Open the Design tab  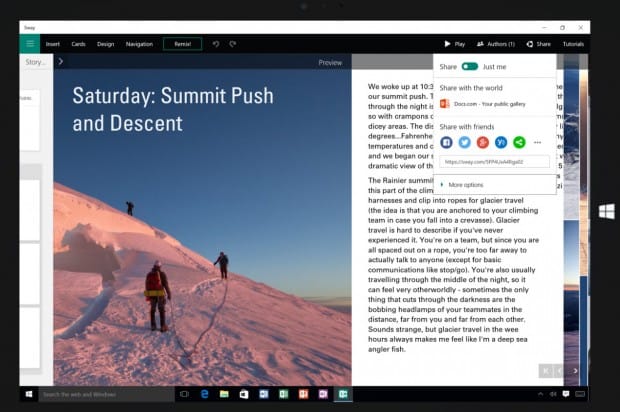click(106, 44)
